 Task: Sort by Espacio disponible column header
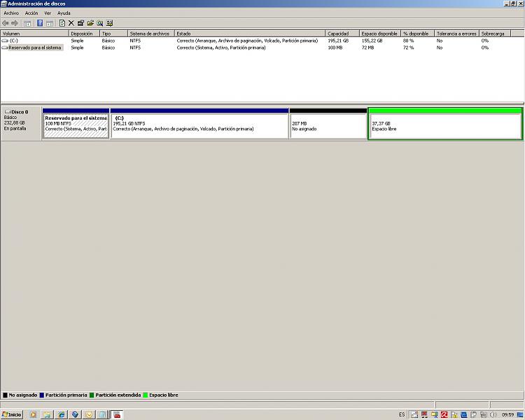379,34
